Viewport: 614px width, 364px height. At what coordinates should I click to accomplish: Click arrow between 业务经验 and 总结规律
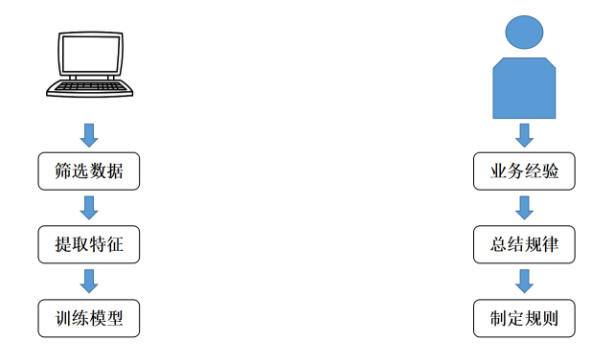point(524,208)
